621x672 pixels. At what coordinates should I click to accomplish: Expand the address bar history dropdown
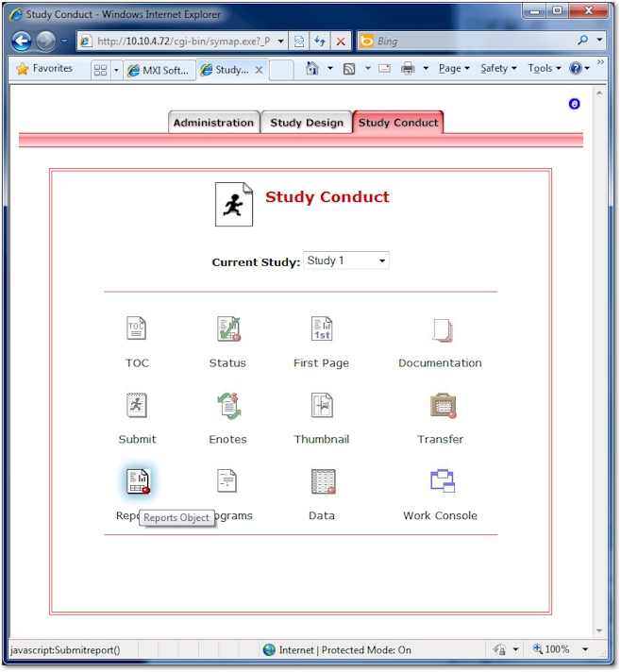[x=280, y=42]
